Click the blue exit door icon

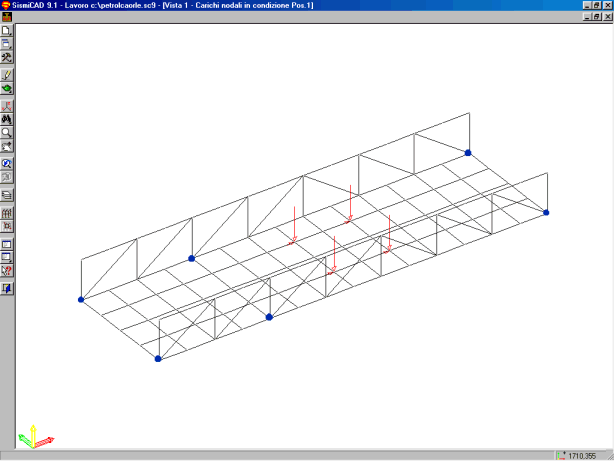click(7, 289)
